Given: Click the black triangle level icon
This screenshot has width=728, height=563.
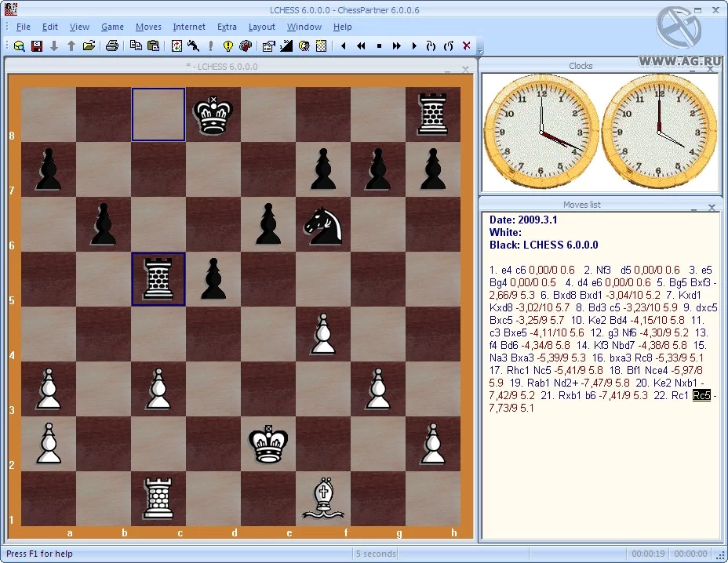Looking at the screenshot, I should click(x=286, y=46).
